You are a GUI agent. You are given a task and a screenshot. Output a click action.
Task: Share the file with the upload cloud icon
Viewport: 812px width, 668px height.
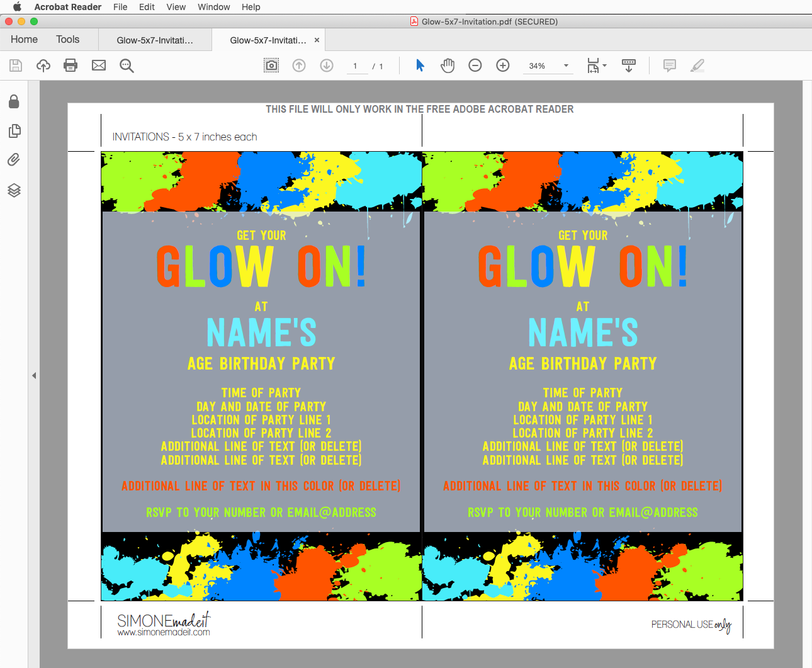(x=43, y=65)
